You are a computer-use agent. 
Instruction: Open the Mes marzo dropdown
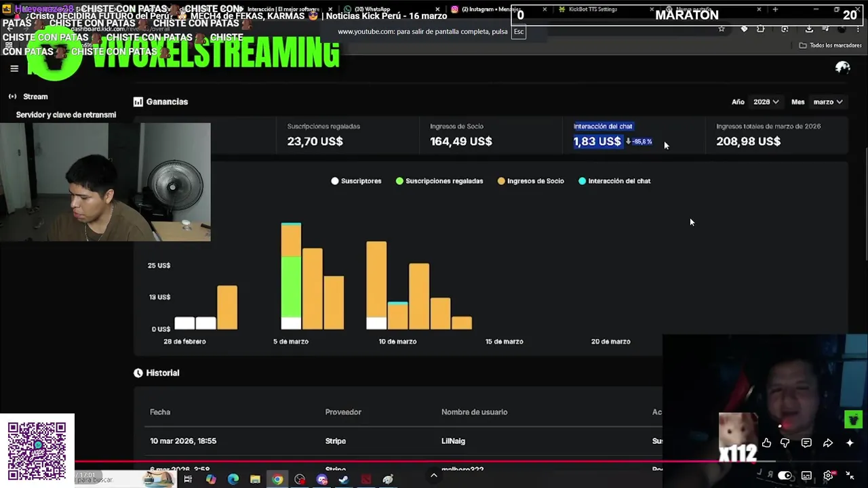tap(828, 102)
